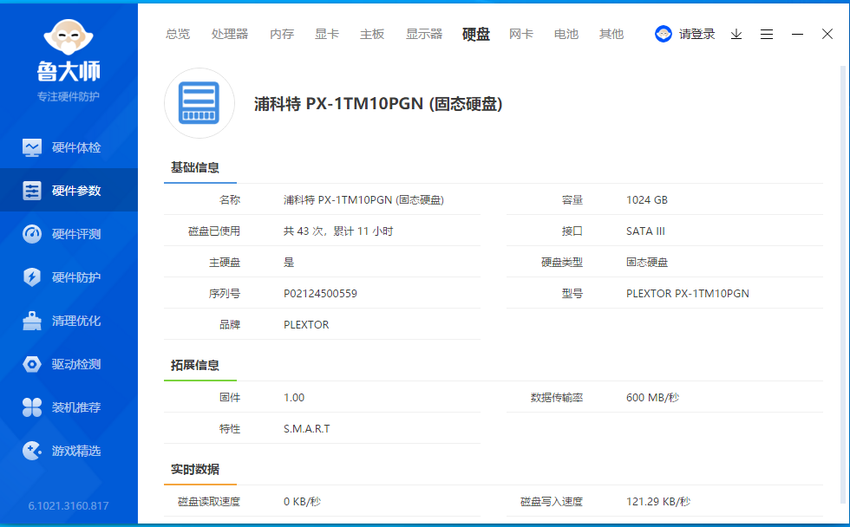Click firmware value 1.00
850x527 pixels.
(x=294, y=397)
